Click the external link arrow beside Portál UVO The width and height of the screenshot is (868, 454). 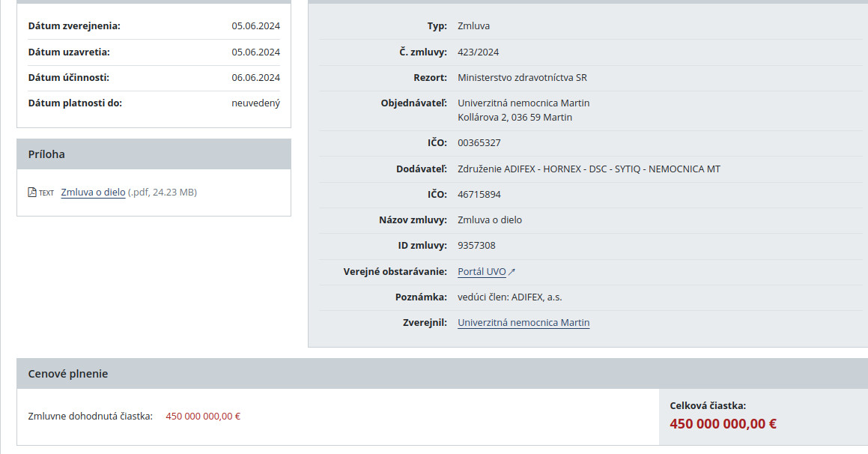pos(512,272)
